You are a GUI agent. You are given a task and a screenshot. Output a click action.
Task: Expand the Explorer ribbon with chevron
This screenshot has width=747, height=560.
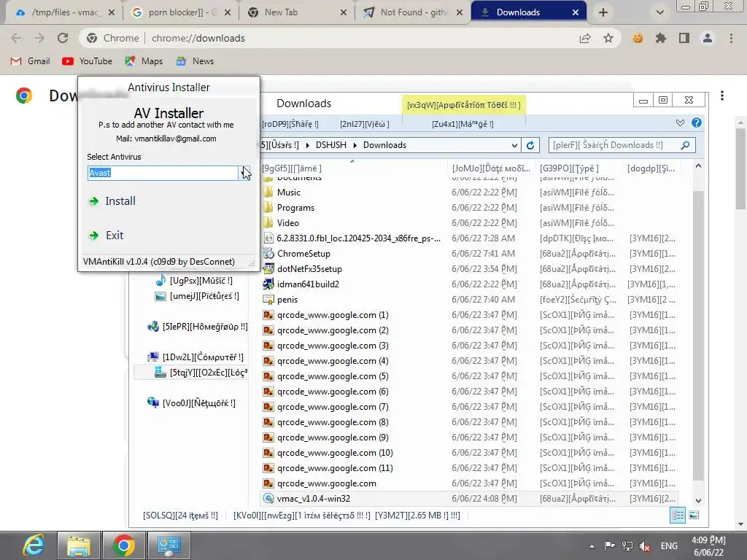(680, 122)
